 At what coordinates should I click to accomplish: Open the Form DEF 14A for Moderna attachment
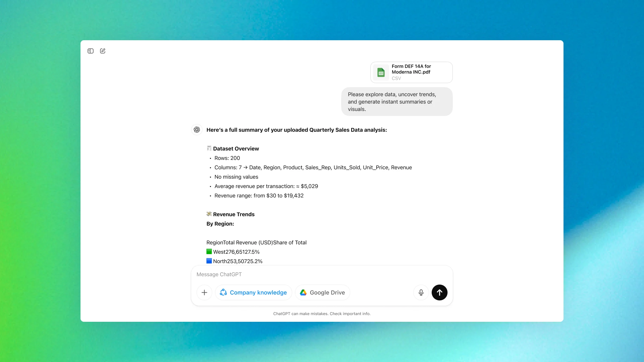point(411,72)
